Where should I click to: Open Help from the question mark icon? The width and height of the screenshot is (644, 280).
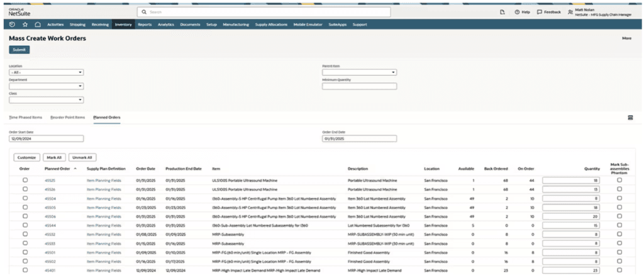coord(517,12)
